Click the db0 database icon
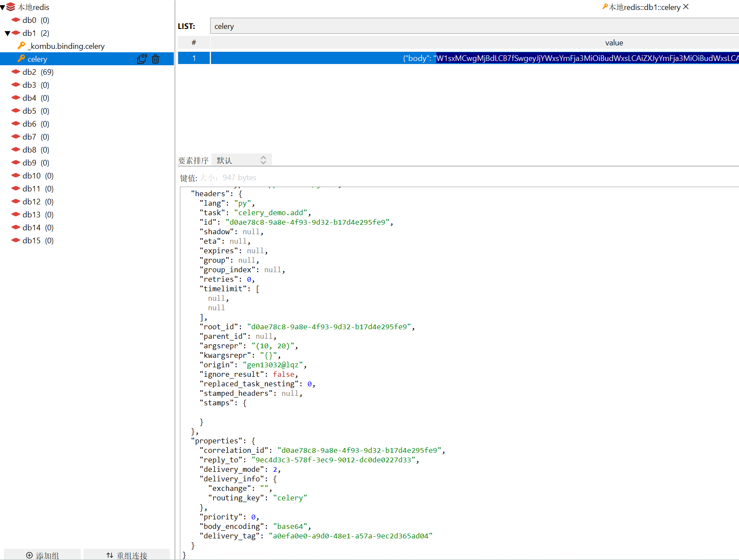 pos(16,19)
